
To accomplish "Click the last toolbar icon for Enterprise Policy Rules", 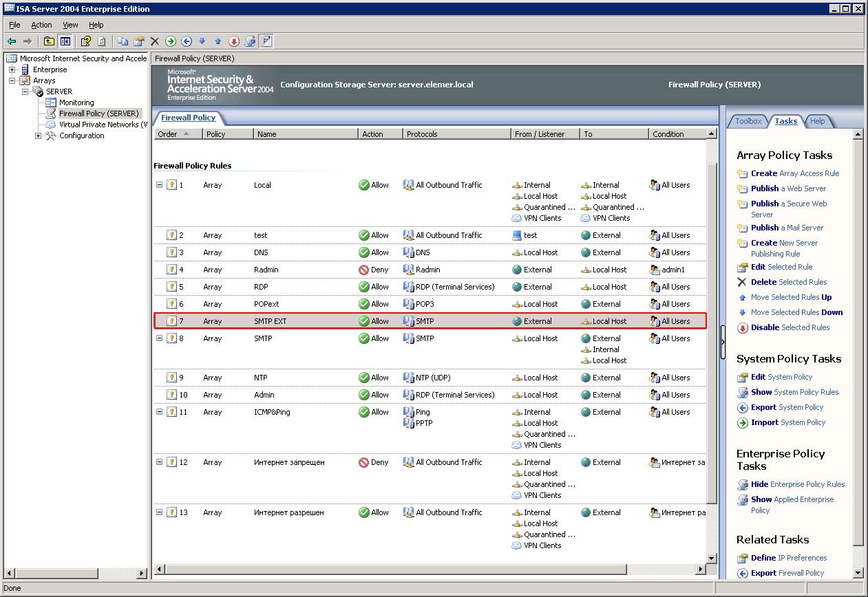I will [x=266, y=41].
